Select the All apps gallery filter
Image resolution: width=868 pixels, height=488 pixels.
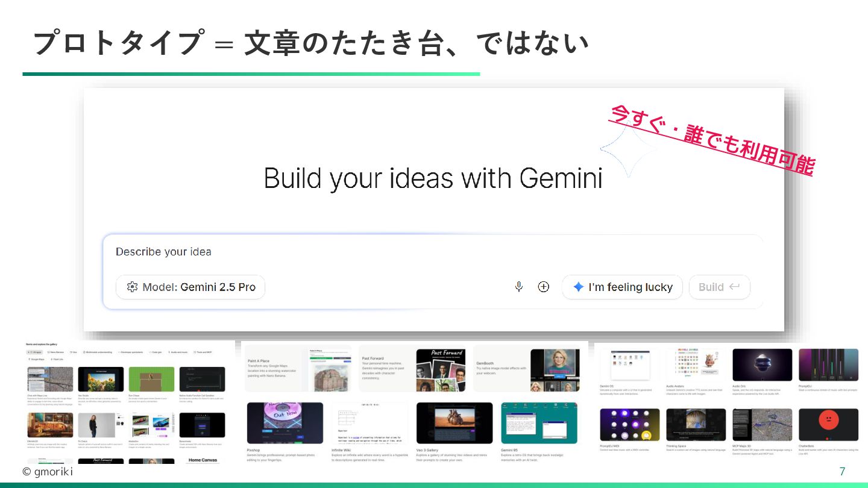(x=34, y=352)
